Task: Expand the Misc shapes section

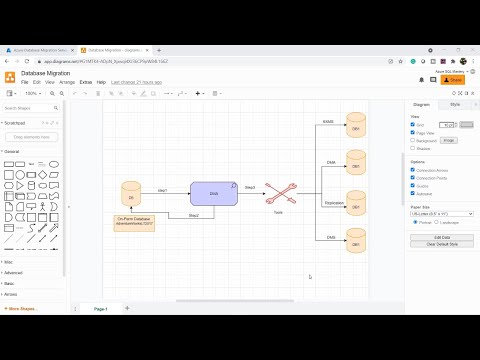Action: 8,262
